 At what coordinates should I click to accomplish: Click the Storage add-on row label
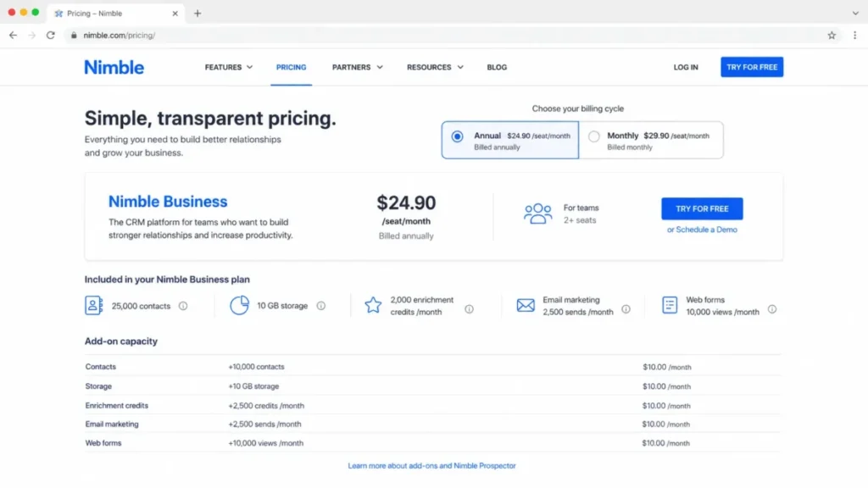tap(98, 386)
